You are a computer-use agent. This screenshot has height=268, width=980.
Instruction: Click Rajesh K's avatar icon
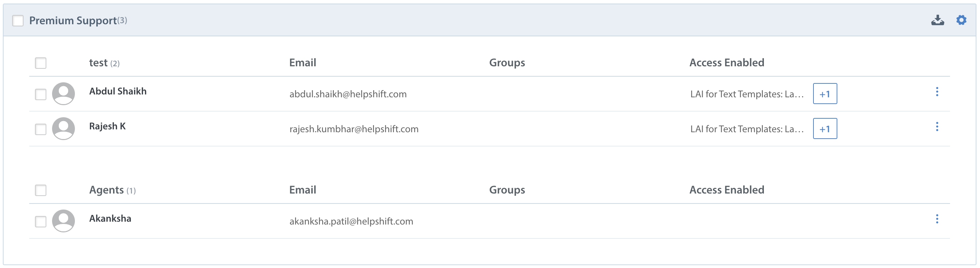coord(63,129)
